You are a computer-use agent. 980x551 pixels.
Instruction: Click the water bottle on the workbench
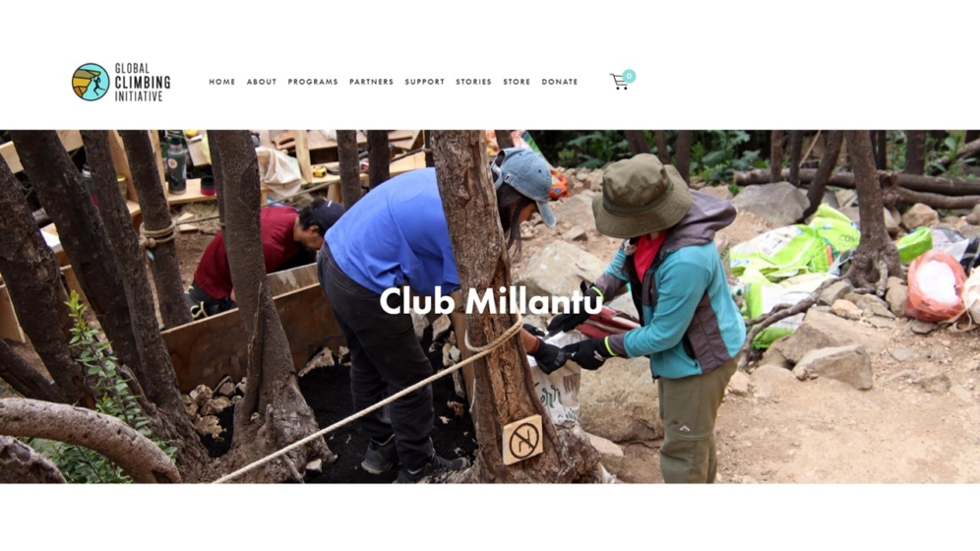point(176,165)
